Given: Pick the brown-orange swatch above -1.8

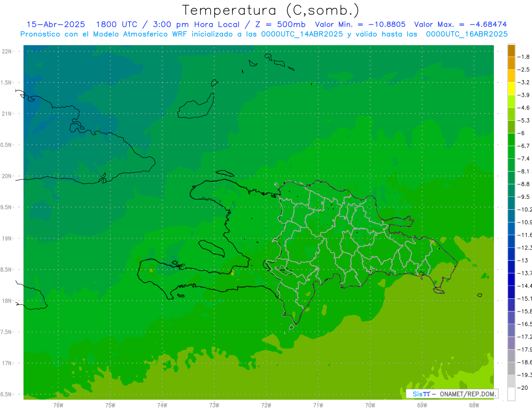Looking at the screenshot, I should click(511, 51).
